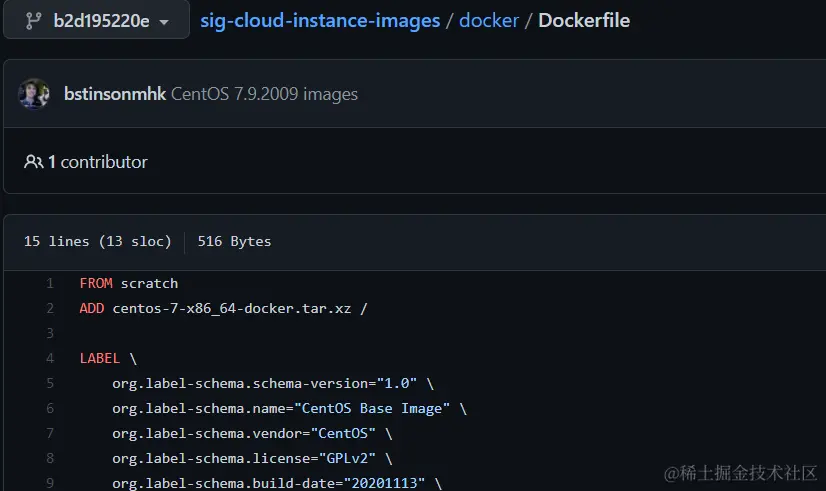Open the CentOS 7.9.2009 images commit message
Viewport: 826px width, 491px height.
point(264,94)
